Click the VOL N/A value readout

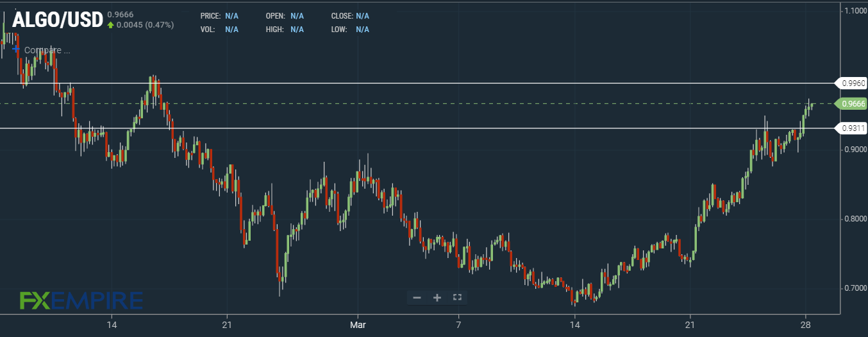pos(232,29)
